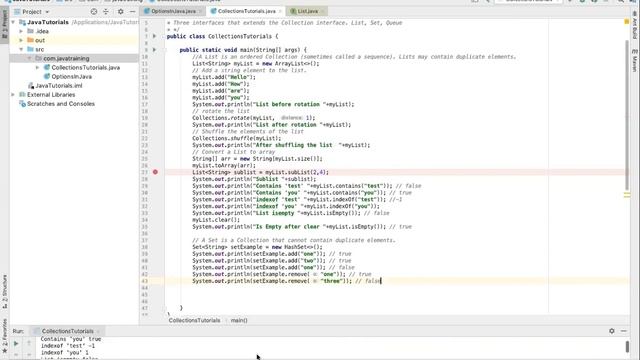Select the CollectionsTutorials tab in Run panel
This screenshot has height=360, width=640.
(x=67, y=331)
